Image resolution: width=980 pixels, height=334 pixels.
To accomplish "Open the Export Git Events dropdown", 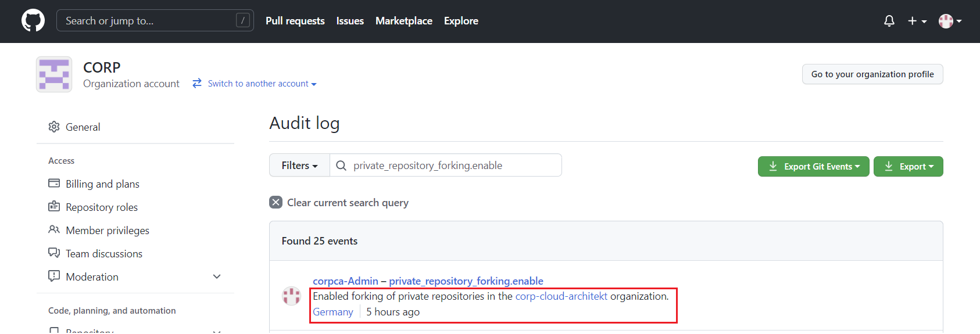I will point(814,166).
